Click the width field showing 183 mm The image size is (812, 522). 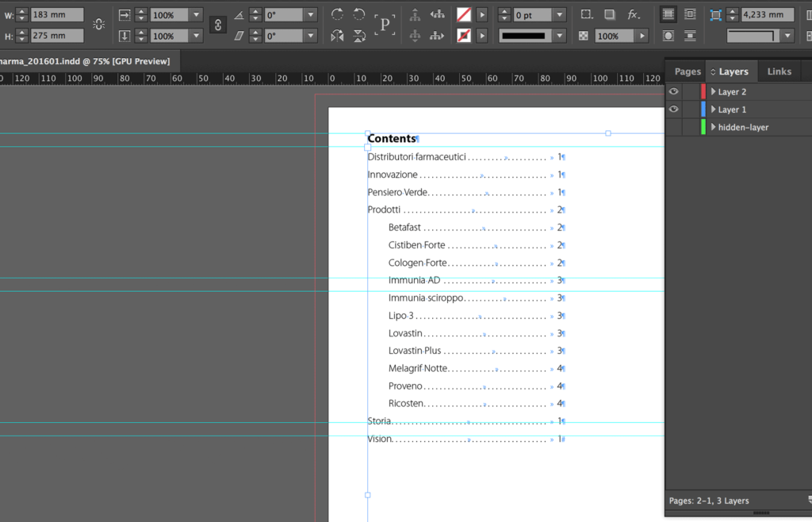[x=57, y=14]
